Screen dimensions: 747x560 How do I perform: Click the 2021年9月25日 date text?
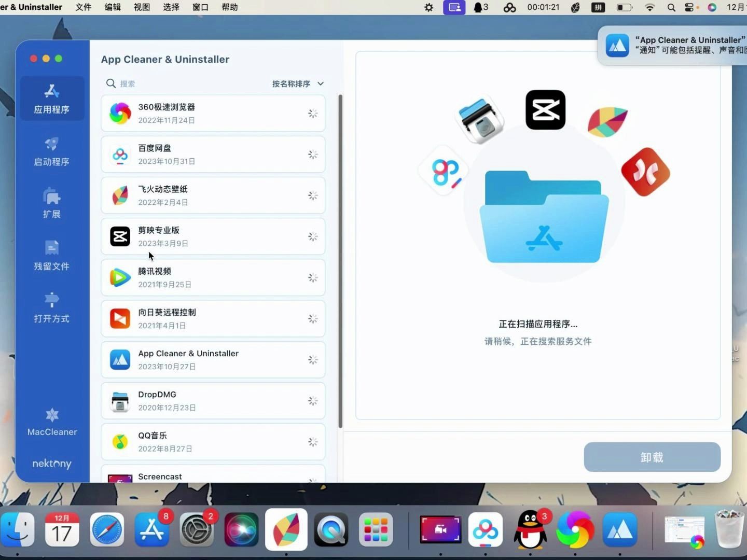(x=165, y=285)
